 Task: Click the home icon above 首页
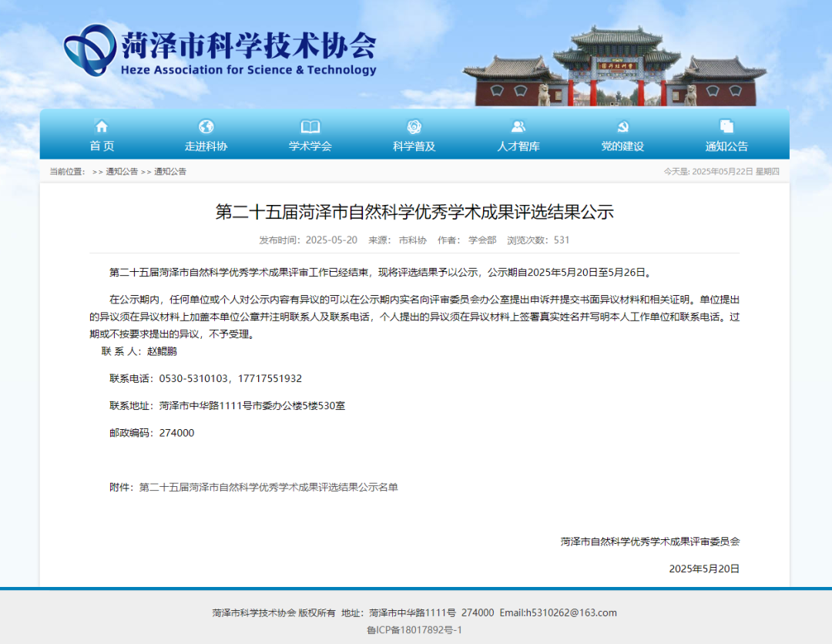coord(102,126)
